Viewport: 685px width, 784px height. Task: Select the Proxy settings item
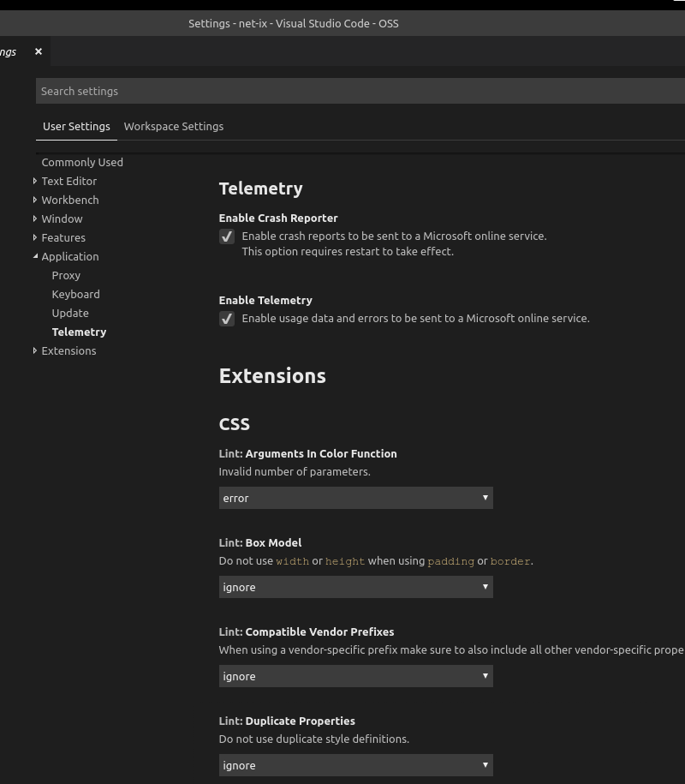pos(66,275)
